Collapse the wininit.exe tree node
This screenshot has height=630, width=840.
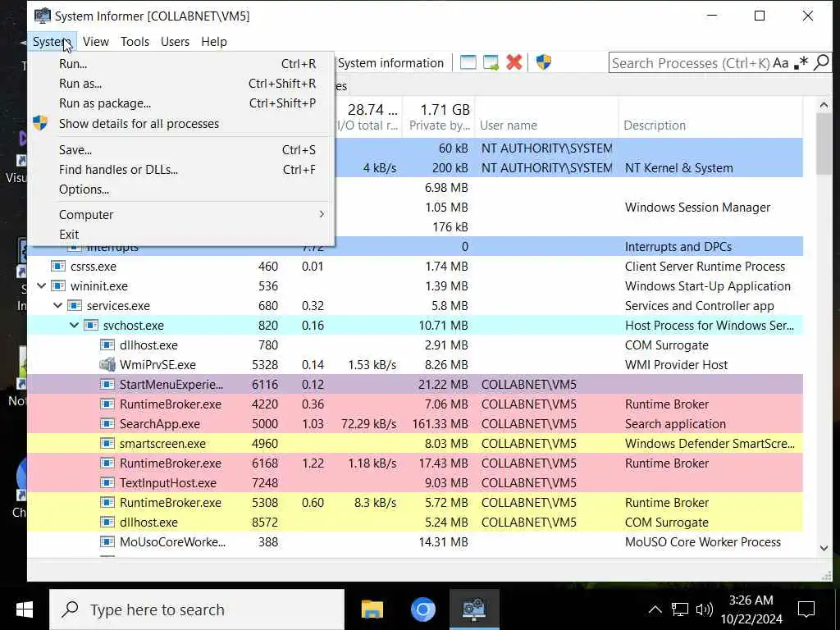(x=41, y=286)
